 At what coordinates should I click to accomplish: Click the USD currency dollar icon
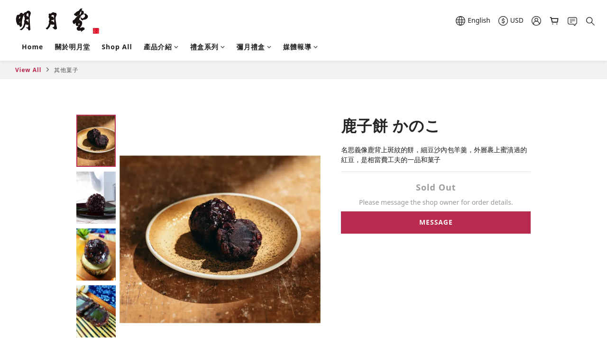click(503, 21)
